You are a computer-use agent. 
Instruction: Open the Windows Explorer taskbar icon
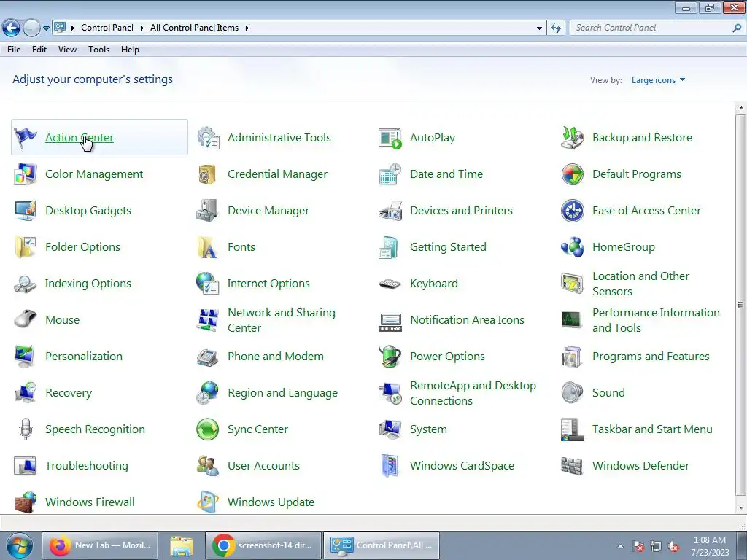point(182,545)
